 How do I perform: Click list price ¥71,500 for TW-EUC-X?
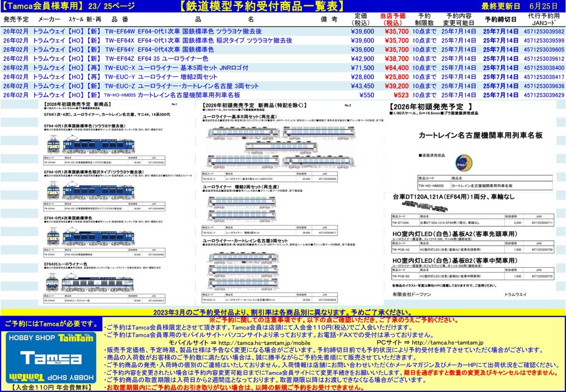tap(363, 68)
